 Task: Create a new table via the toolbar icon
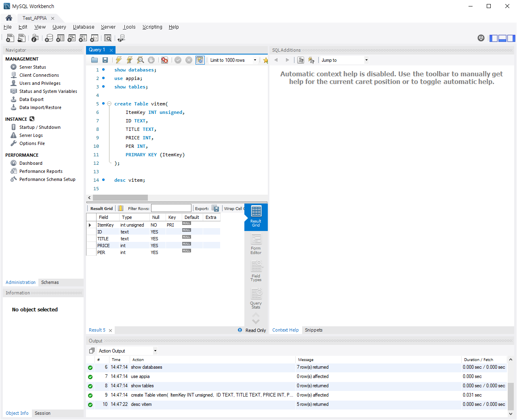[60, 38]
